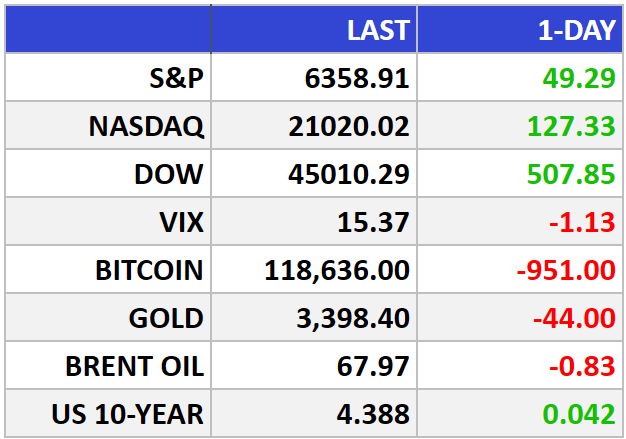
Task: Click the DOW daily change 507.85
Action: click(x=571, y=174)
